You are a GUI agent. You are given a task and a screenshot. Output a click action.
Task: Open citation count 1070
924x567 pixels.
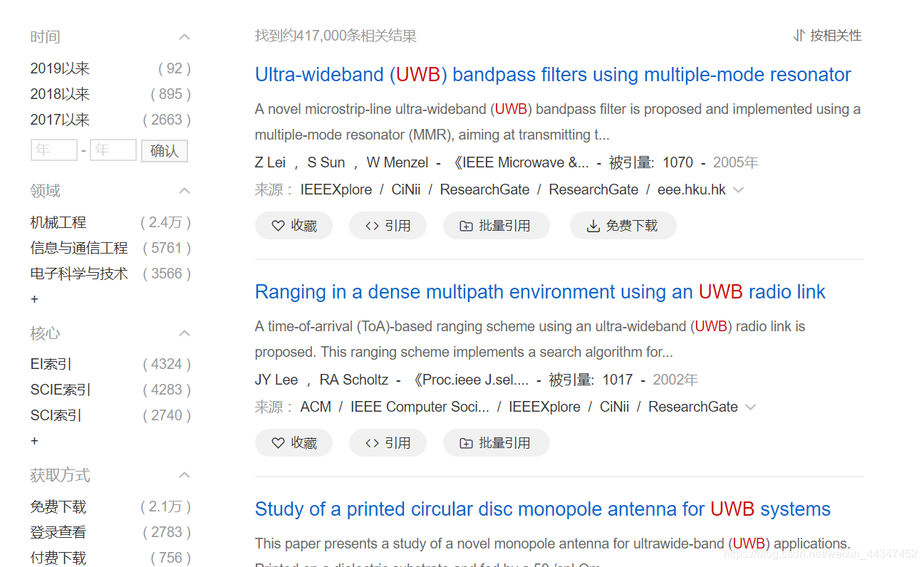coord(678,162)
